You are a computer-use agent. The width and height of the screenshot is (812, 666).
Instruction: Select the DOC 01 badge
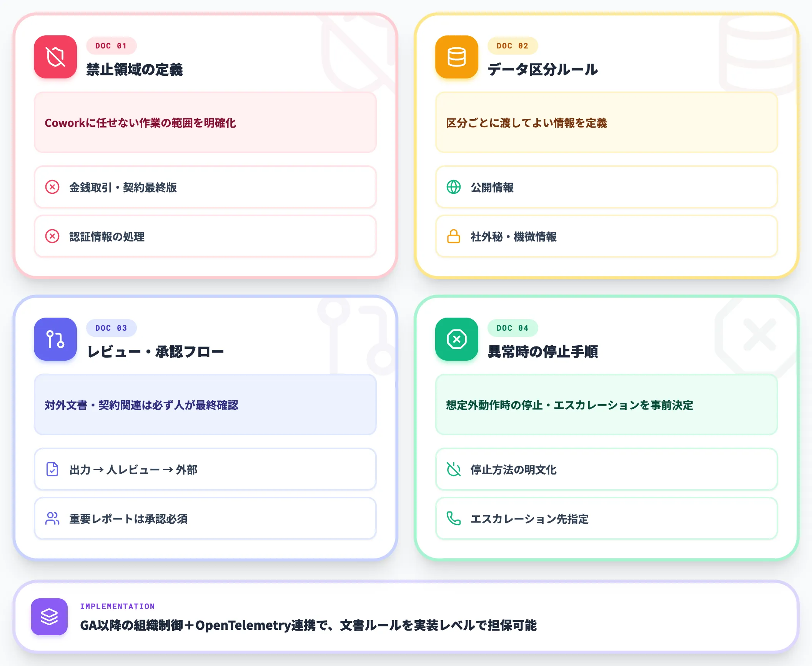111,46
